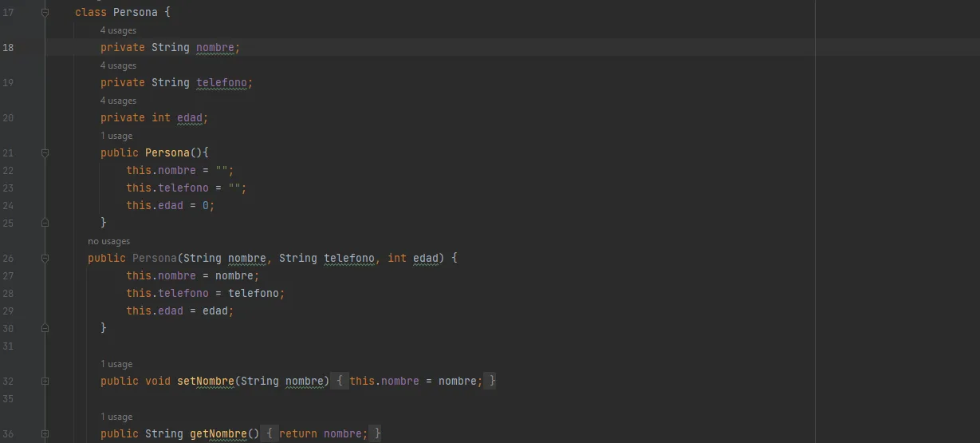Open the 4 usages hint above edad field

[x=118, y=101]
